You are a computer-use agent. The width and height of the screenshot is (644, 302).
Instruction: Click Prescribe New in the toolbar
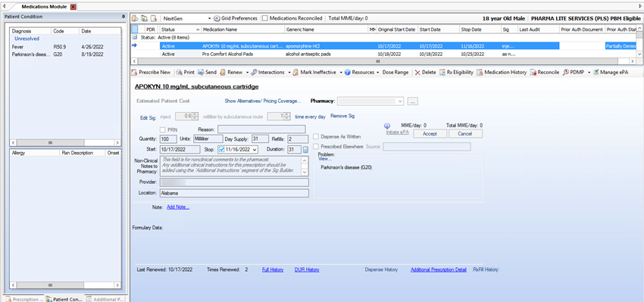151,72
